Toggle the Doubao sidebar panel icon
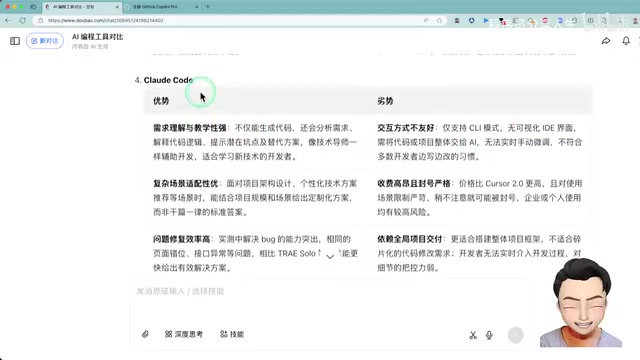Image resolution: width=640 pixels, height=360 pixels. pos(15,41)
